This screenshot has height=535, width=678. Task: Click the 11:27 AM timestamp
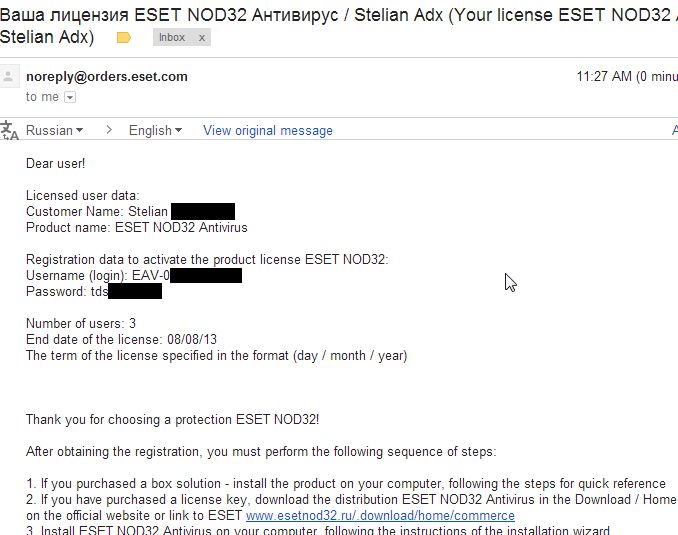(x=603, y=76)
